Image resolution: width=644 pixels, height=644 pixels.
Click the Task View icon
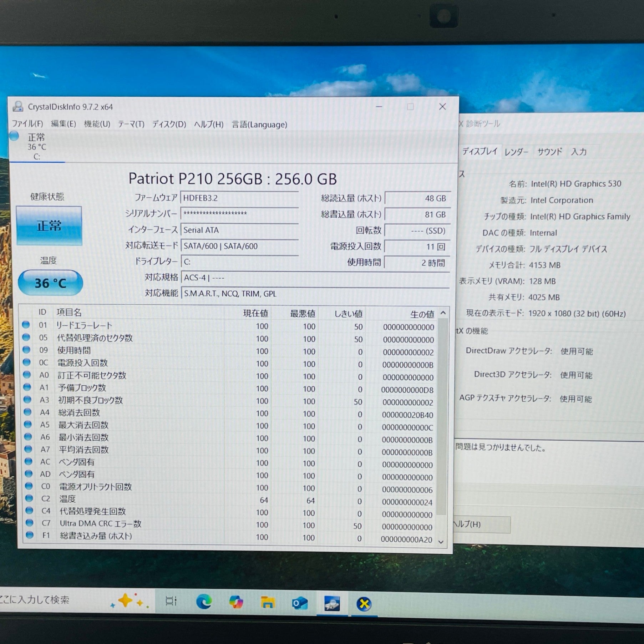pos(171,601)
